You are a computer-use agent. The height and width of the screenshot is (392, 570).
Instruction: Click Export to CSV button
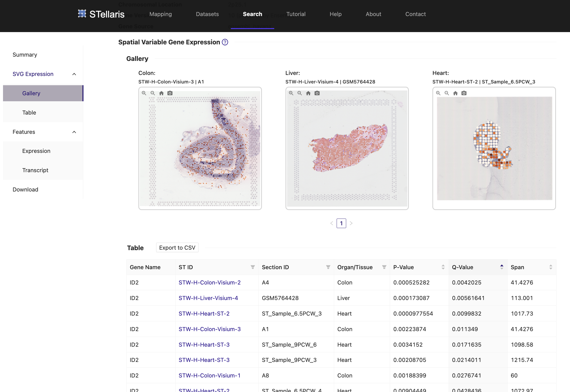(x=177, y=248)
